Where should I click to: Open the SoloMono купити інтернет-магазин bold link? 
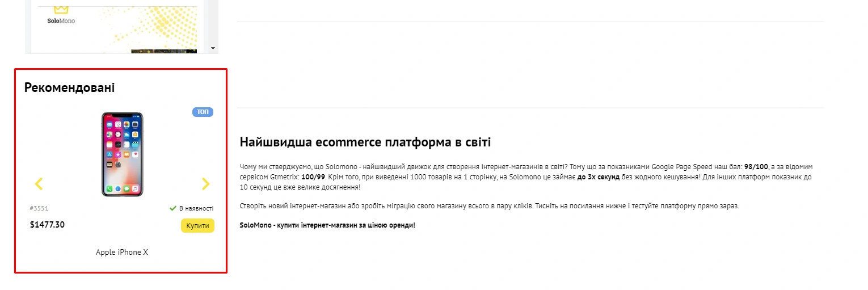(327, 225)
